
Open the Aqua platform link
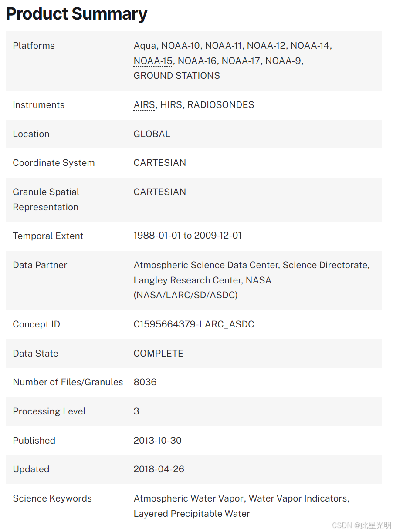[x=145, y=46]
